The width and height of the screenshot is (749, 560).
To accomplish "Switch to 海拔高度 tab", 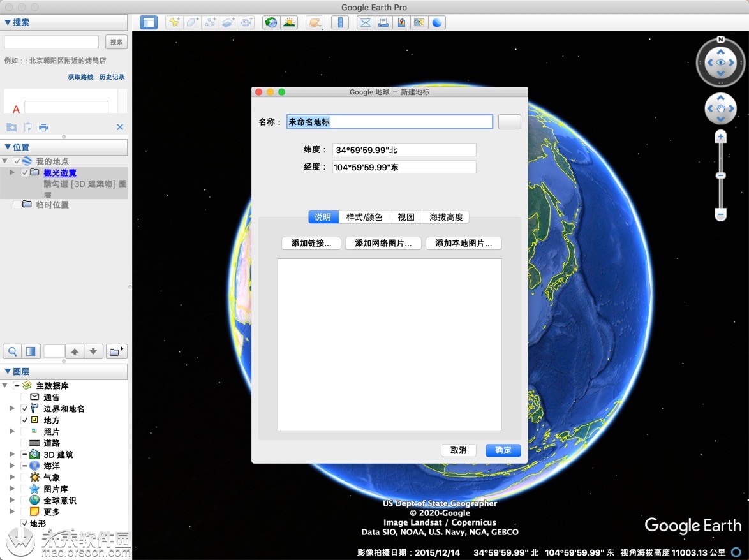I will [446, 217].
